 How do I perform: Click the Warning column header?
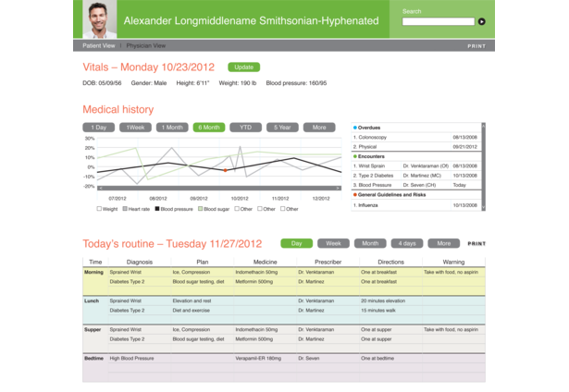click(453, 262)
